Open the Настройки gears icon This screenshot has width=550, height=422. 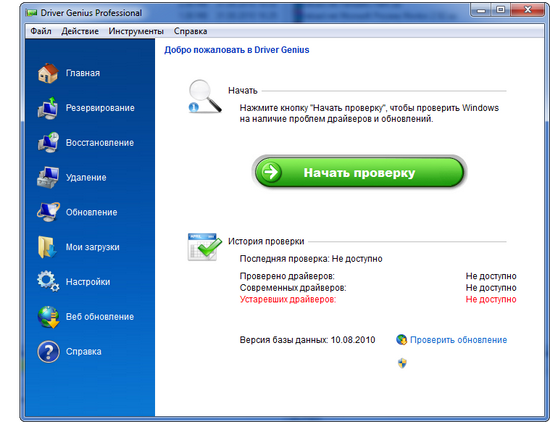[48, 281]
